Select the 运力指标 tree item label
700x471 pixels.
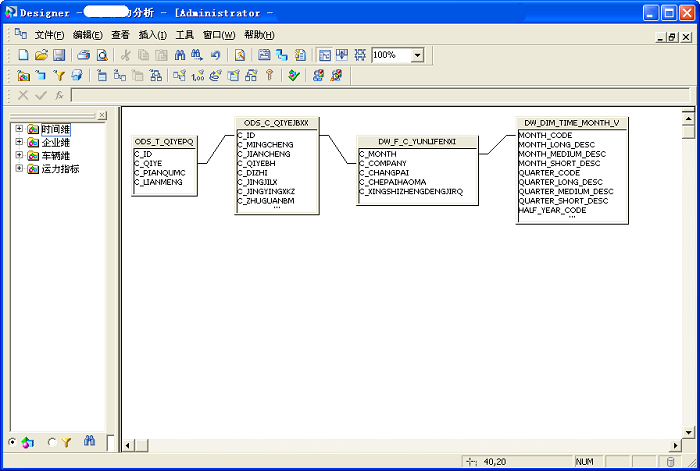coord(60,169)
